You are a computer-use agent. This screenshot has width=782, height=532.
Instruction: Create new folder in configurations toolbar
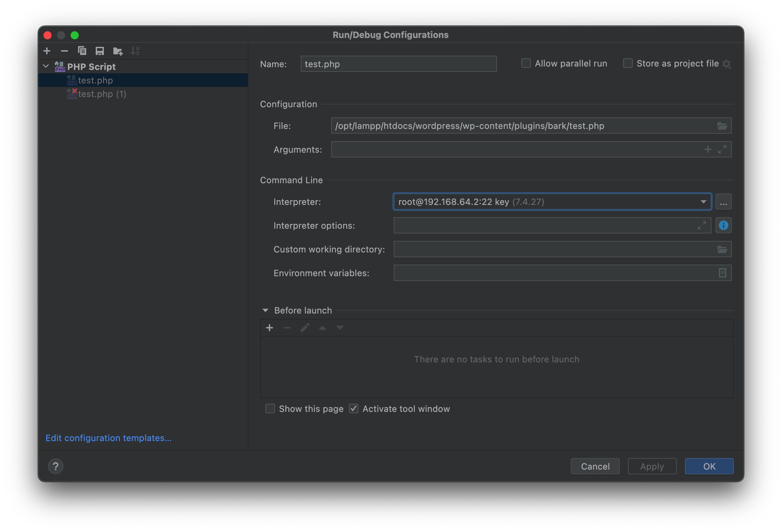tap(117, 51)
